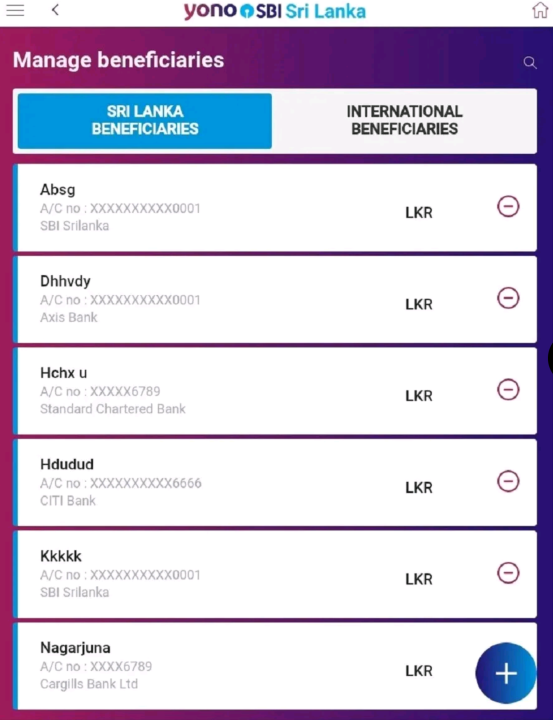Remove the Hchx u beneficiary

point(508,390)
